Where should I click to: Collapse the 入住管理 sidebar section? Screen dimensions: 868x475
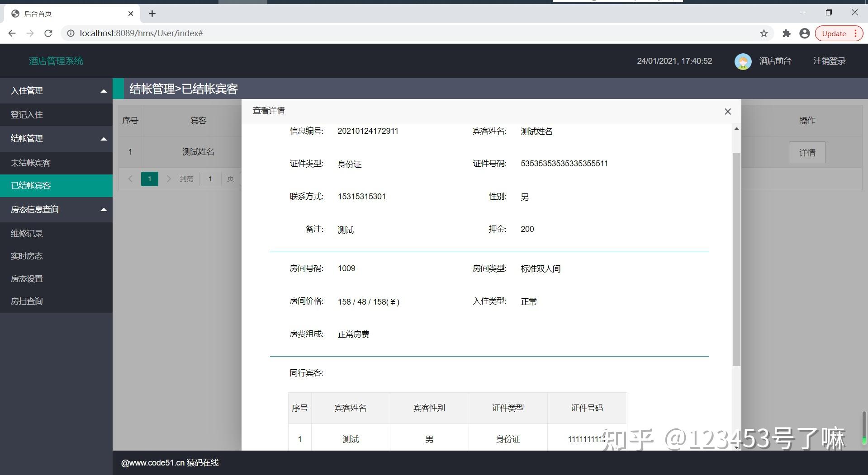pyautogui.click(x=103, y=90)
